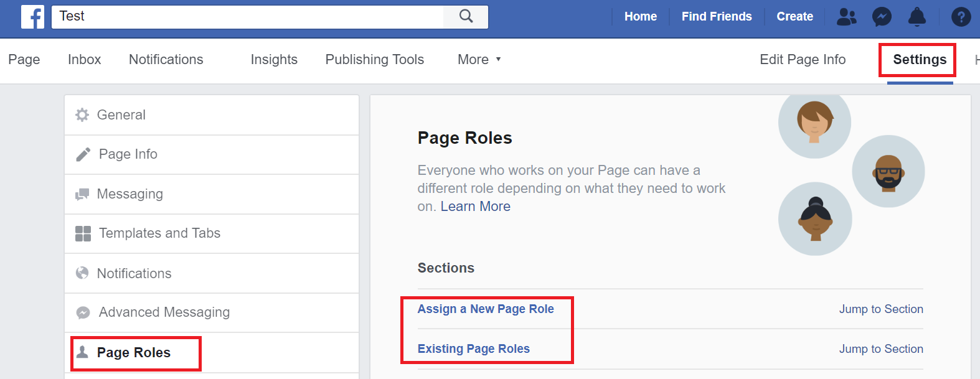Click the Learn More link
Screen dimensions: 980x379
pyautogui.click(x=475, y=207)
